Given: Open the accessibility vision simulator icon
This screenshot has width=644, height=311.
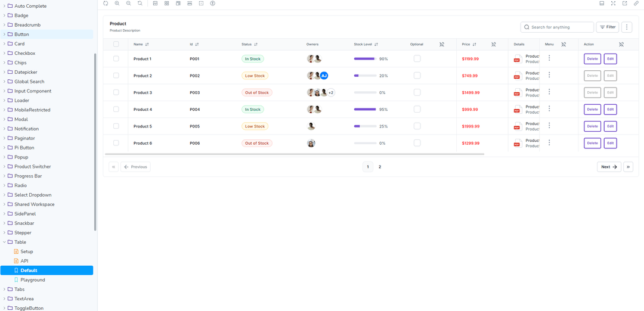Looking at the screenshot, I should pyautogui.click(x=212, y=4).
